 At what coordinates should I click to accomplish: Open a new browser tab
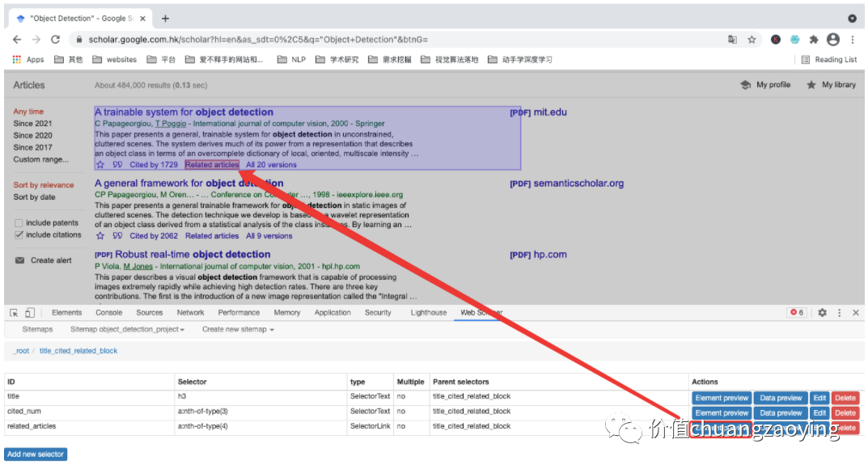165,19
